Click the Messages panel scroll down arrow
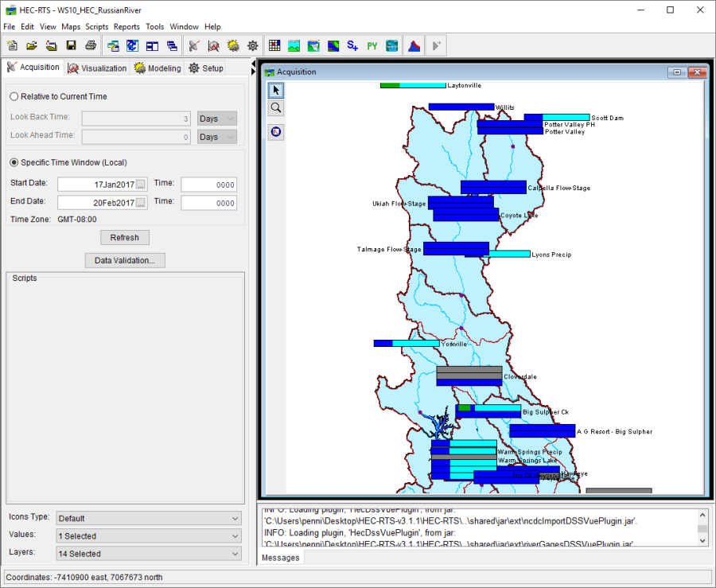The height and width of the screenshot is (588, 716). tap(702, 540)
